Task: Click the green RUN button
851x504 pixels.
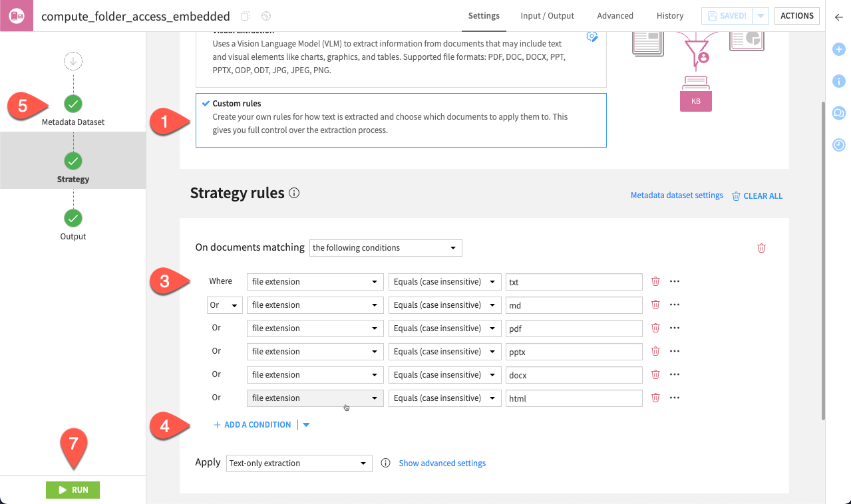Action: (73, 490)
